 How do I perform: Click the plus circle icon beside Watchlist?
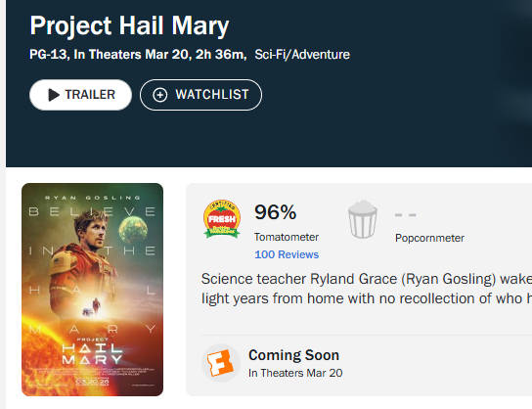pyautogui.click(x=159, y=95)
